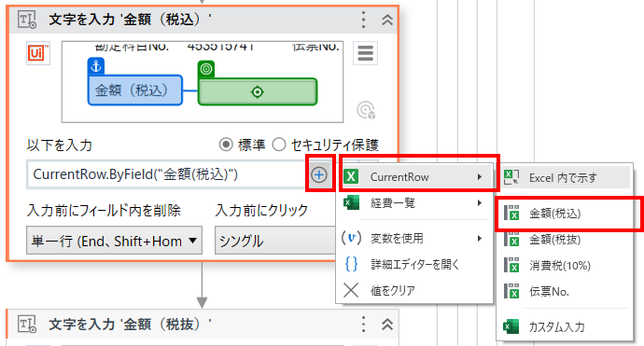
Task: Click the UiPath logo icon
Action: [x=37, y=53]
